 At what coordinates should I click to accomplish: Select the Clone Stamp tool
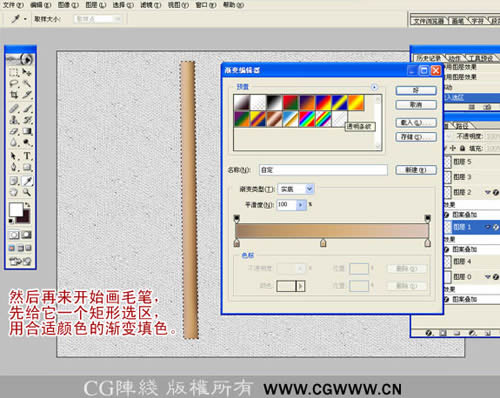pos(13,120)
